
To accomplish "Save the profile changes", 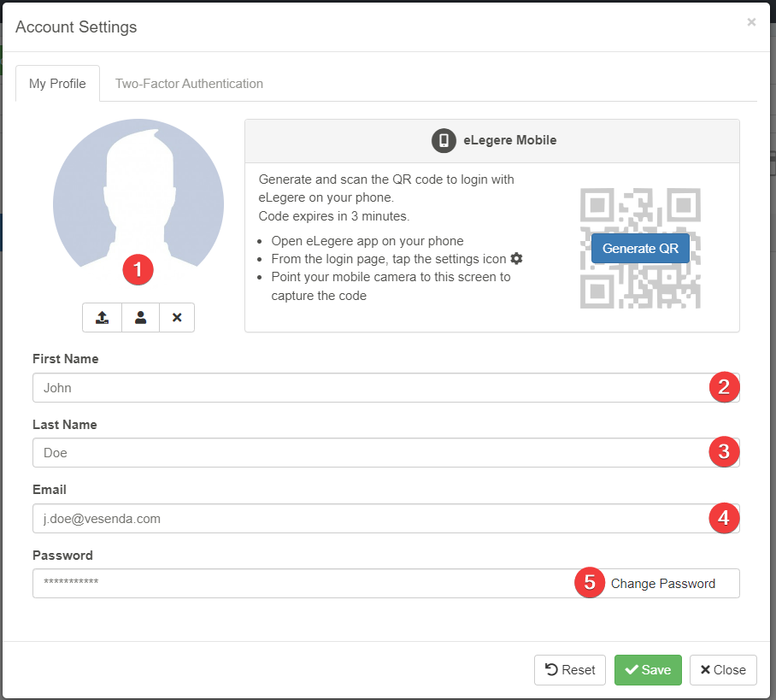I will [x=648, y=670].
